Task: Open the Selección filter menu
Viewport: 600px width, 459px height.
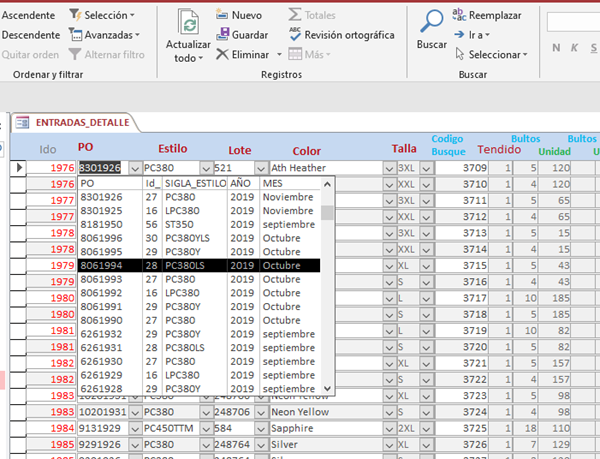Action: click(103, 15)
